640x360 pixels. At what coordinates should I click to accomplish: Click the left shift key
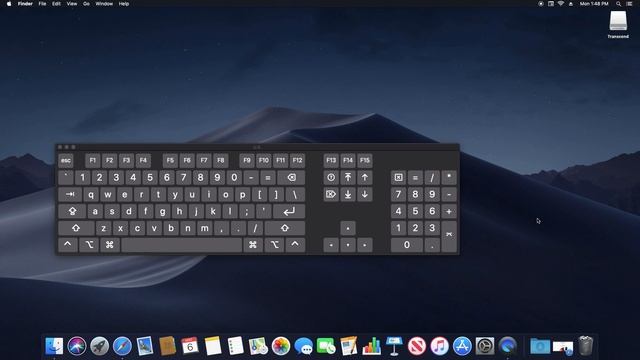point(76,228)
